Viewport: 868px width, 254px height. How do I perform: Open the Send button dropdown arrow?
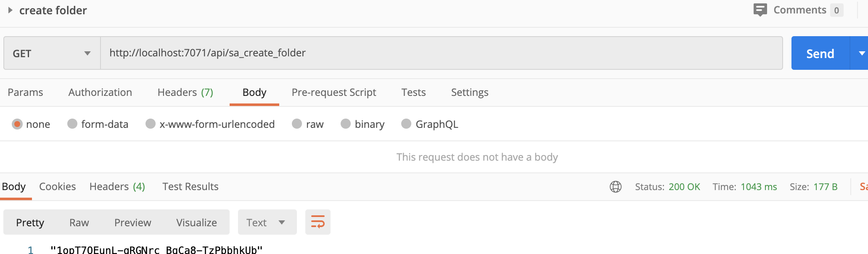point(860,53)
